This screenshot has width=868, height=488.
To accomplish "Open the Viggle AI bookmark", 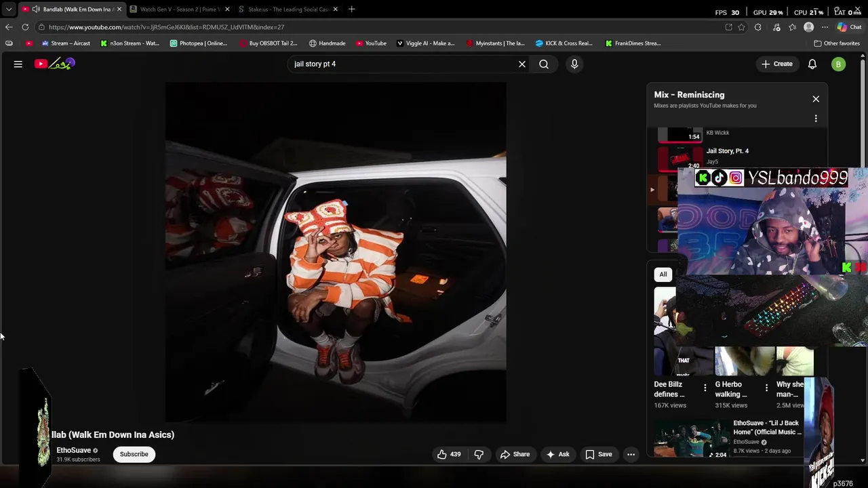I will pos(425,43).
